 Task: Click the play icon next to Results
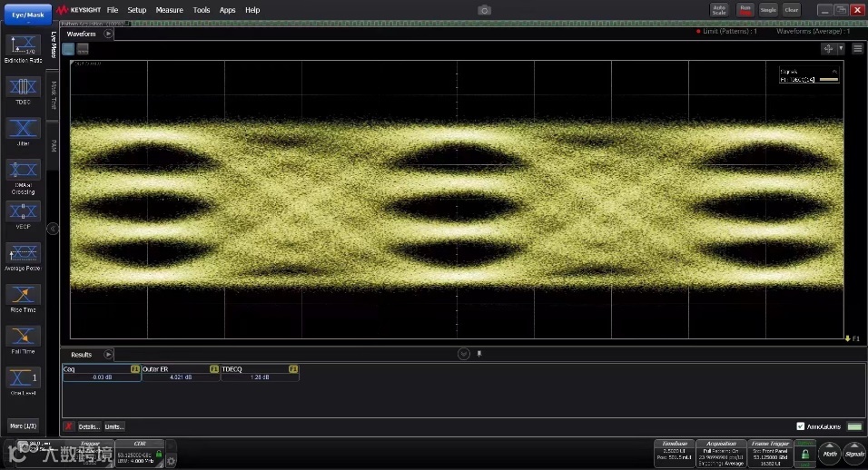click(108, 355)
